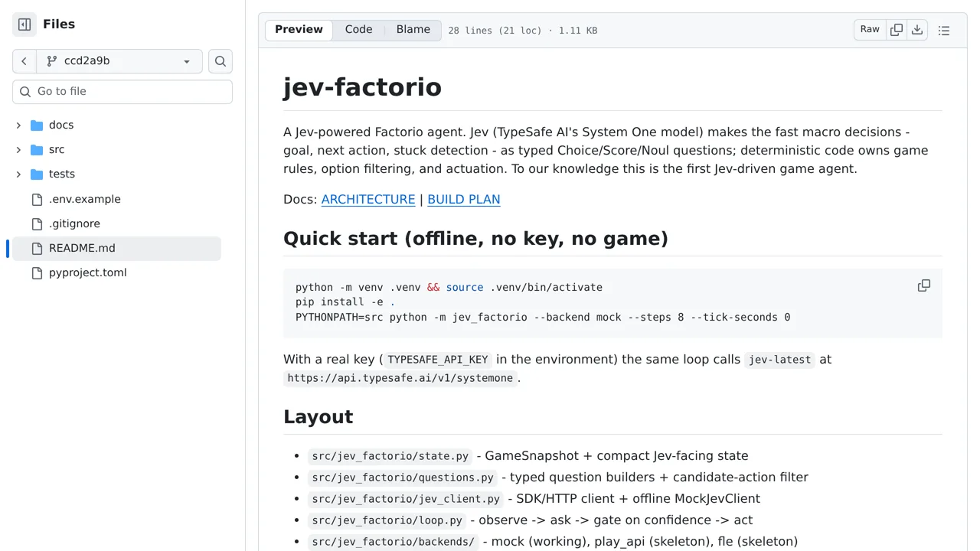Switch to the Preview tab
This screenshot has width=980, height=551.
coord(299,30)
